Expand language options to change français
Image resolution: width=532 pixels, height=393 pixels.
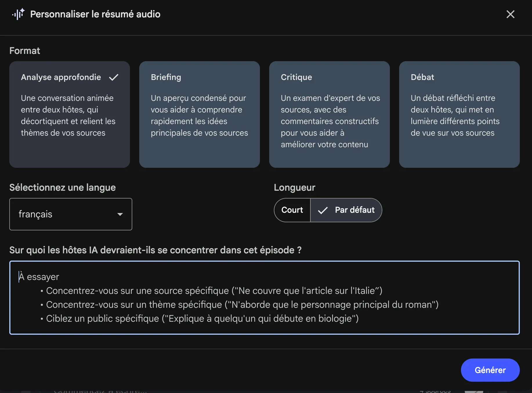(x=70, y=214)
